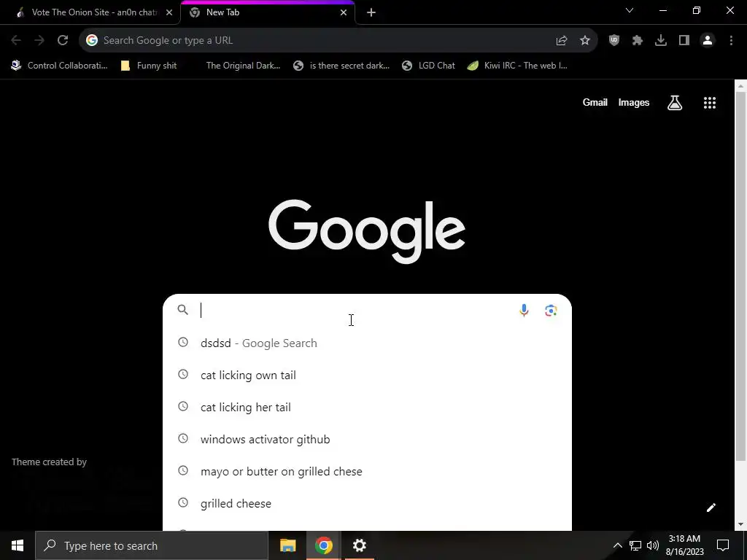Open Control Collaborati... bookmark
Image resolution: width=747 pixels, height=560 pixels.
pyautogui.click(x=60, y=66)
